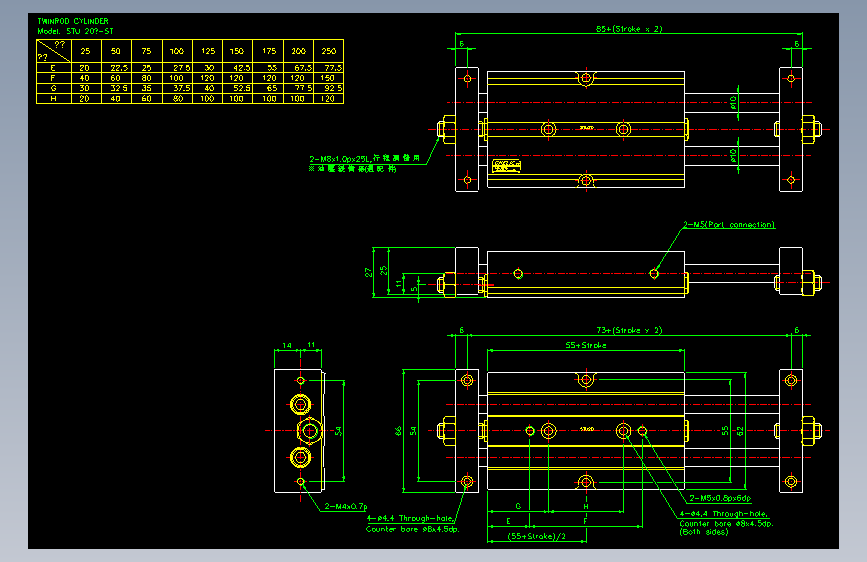867x562 pixels.
Task: Click the 73+(Stroke x 2) dimension text
Action: [x=629, y=330]
